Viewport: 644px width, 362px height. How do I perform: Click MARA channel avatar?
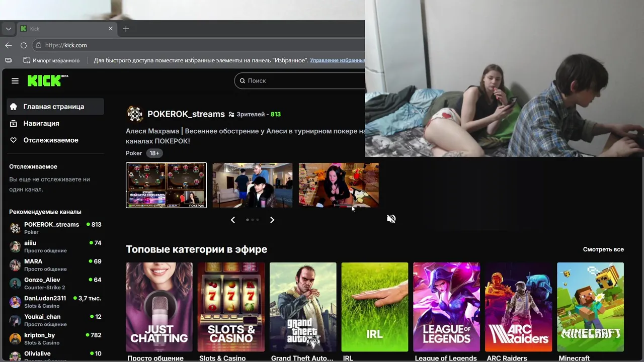click(x=15, y=265)
